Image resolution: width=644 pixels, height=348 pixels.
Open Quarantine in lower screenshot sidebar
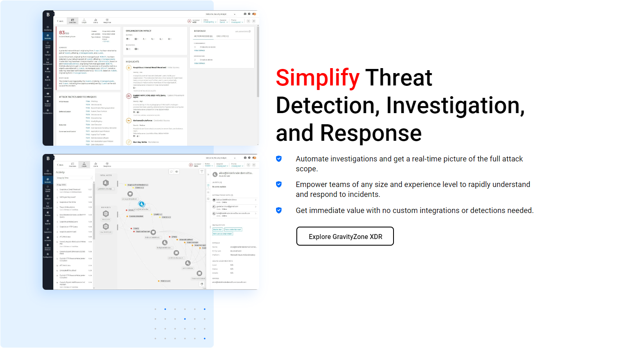[x=48, y=230]
